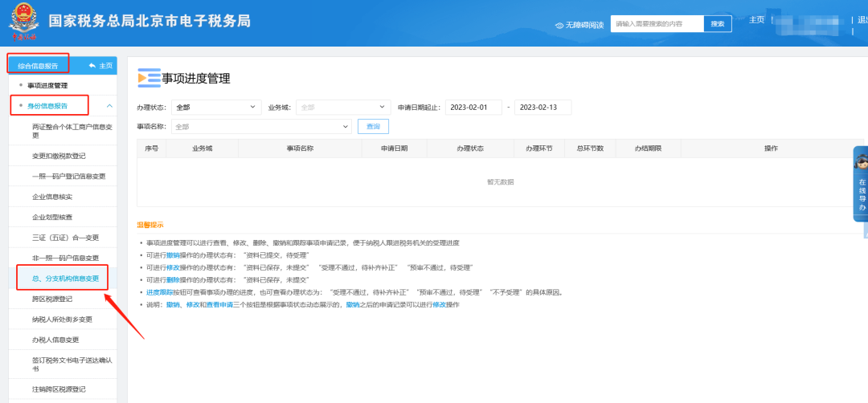Open the 业务域 dropdown

click(343, 108)
